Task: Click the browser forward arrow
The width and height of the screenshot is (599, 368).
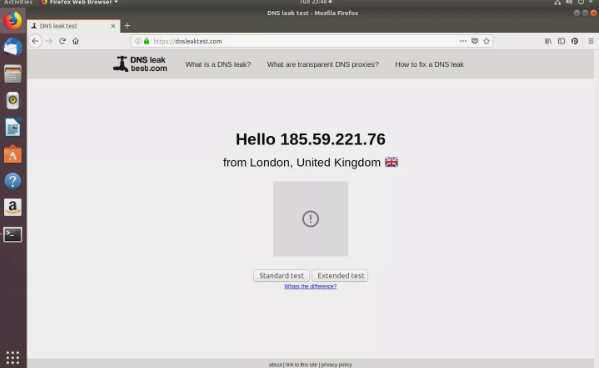Action: point(49,41)
